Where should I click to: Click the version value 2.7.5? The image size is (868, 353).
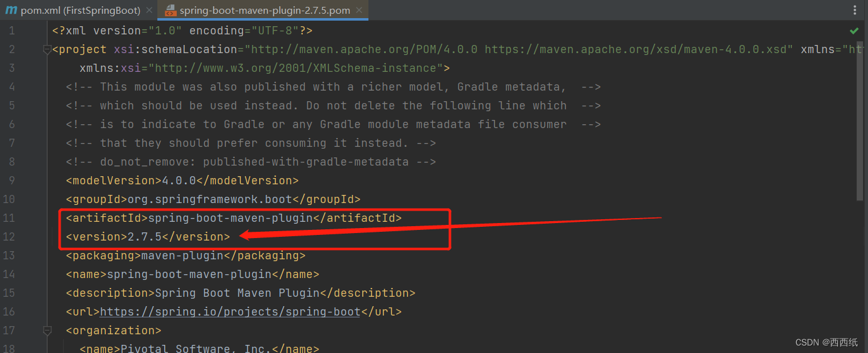point(145,236)
